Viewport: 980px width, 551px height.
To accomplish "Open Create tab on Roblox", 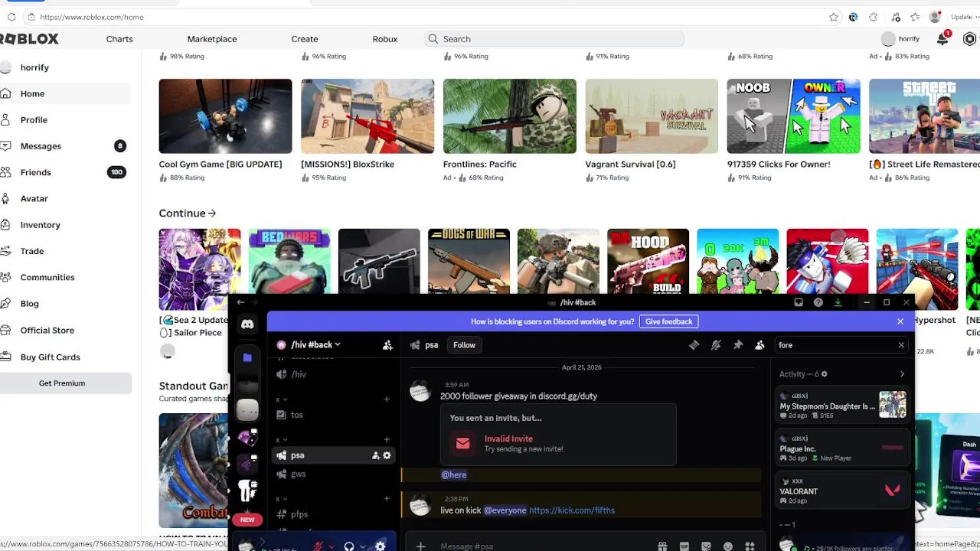I will click(x=305, y=39).
